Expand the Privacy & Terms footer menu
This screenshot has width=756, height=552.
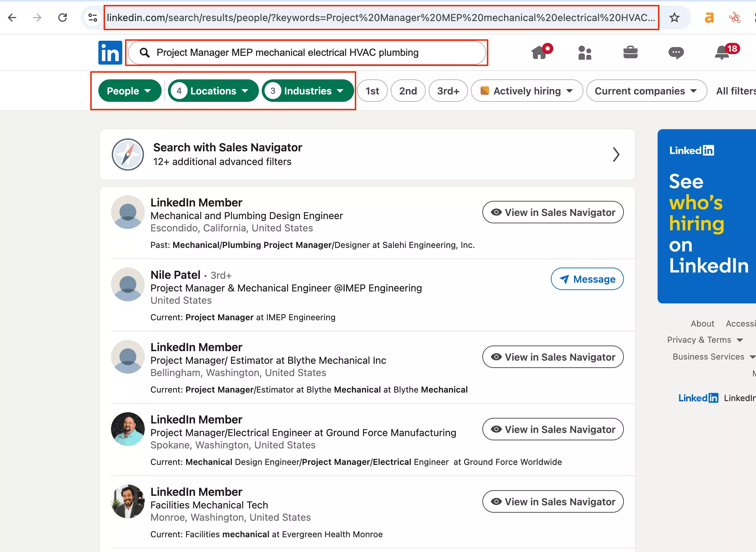(705, 340)
